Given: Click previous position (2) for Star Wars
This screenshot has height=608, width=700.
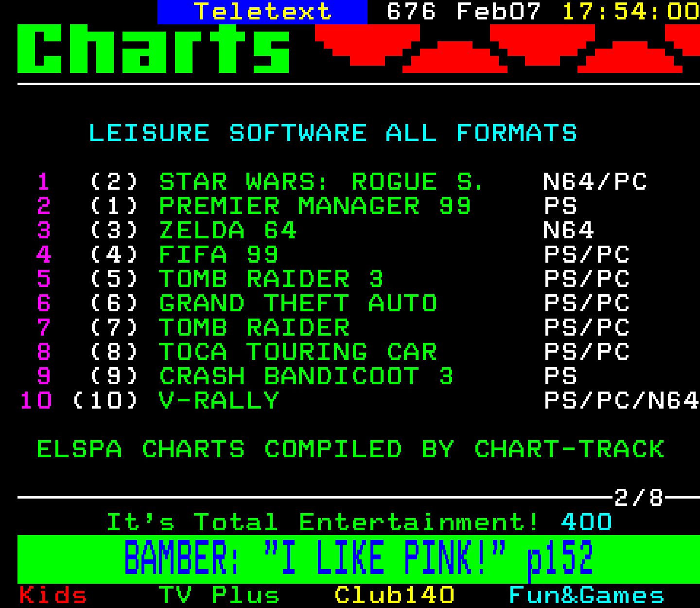Looking at the screenshot, I should [114, 182].
